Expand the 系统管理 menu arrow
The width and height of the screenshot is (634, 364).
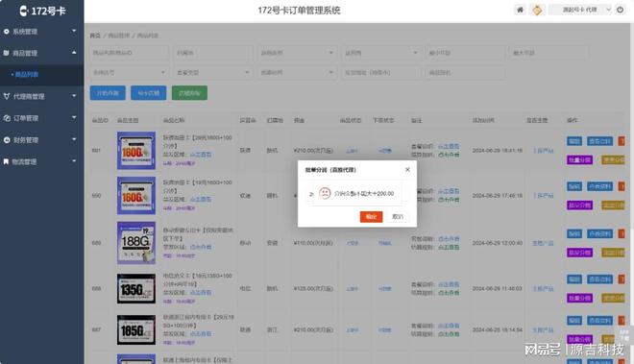click(x=74, y=31)
